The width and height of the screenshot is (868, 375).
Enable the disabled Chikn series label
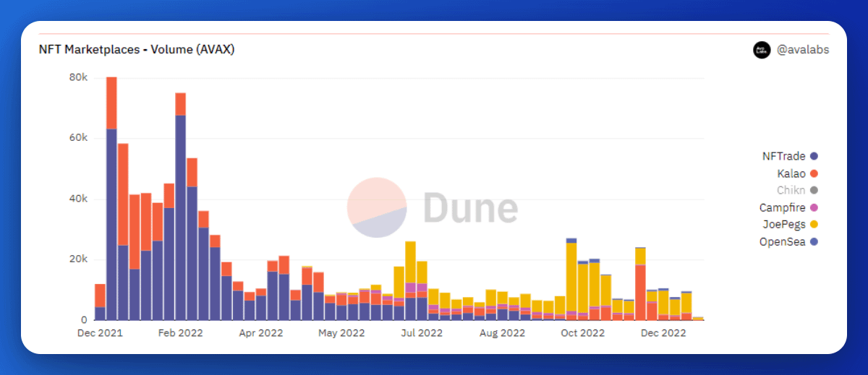[791, 191]
